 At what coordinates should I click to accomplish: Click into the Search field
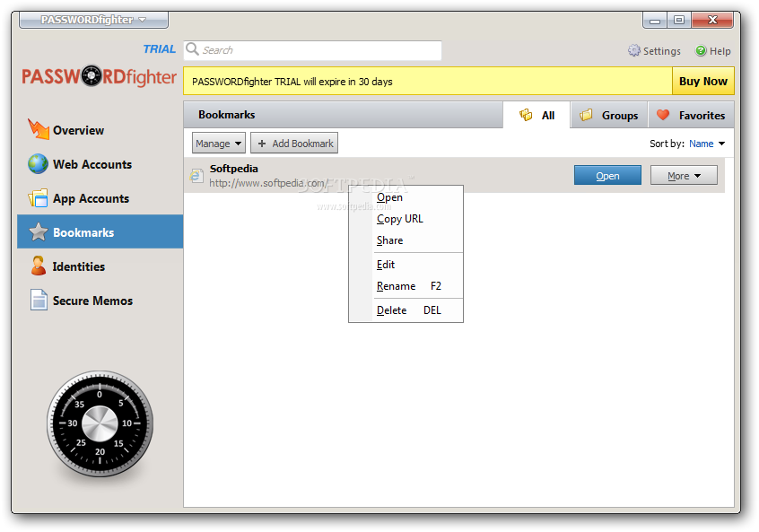pyautogui.click(x=313, y=50)
